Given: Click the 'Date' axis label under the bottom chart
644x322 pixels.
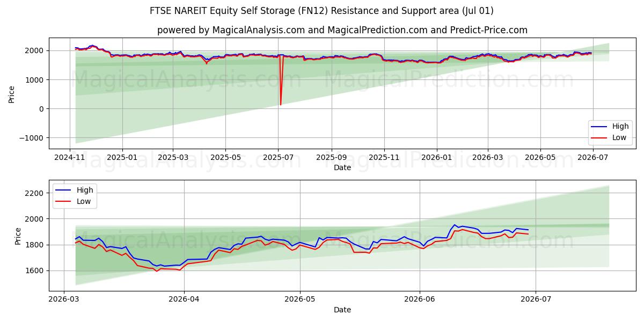Looking at the screenshot, I should click(x=342, y=310).
